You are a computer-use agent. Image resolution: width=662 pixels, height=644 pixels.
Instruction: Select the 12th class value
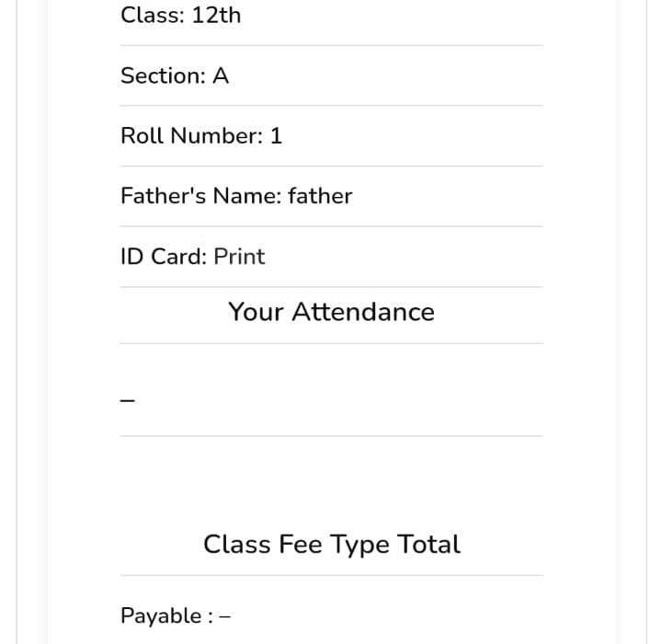click(216, 16)
